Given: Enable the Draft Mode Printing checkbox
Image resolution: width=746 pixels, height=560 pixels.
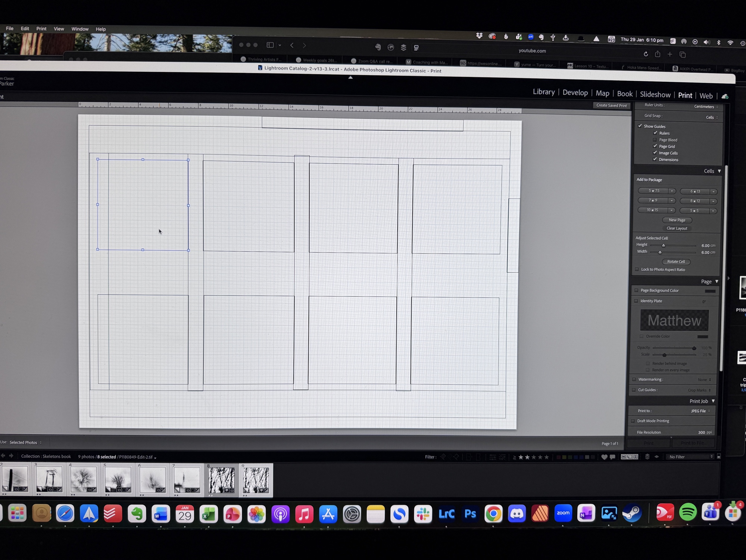Looking at the screenshot, I should pos(633,421).
